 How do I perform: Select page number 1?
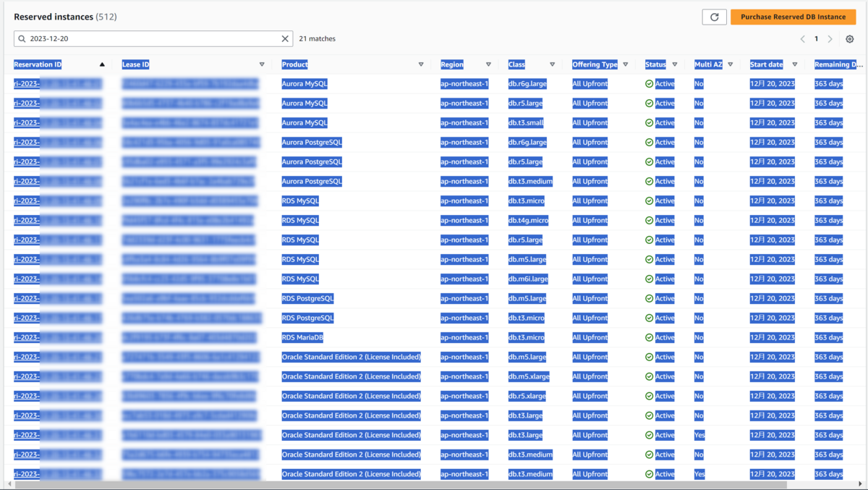coord(816,39)
